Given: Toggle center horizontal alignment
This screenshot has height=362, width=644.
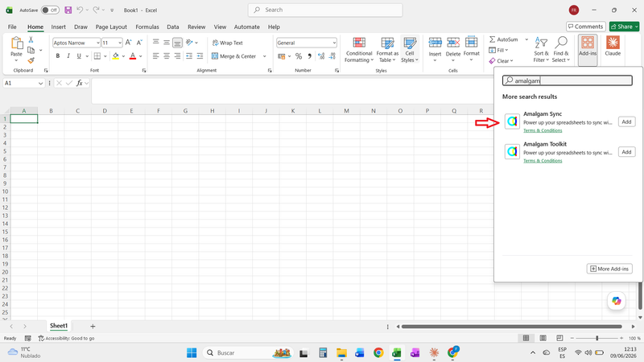Looking at the screenshot, I should tap(167, 56).
